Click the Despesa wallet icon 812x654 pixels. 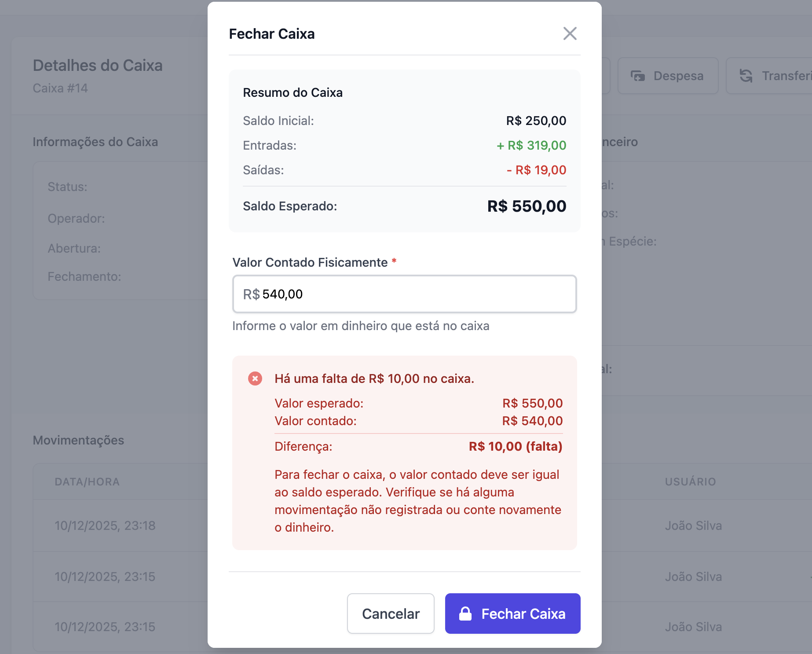point(638,76)
